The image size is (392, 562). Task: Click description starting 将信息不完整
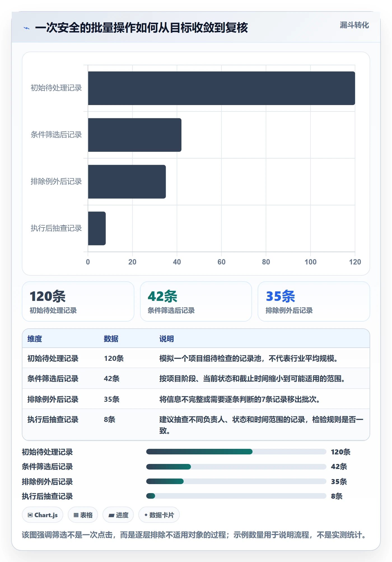(x=240, y=399)
